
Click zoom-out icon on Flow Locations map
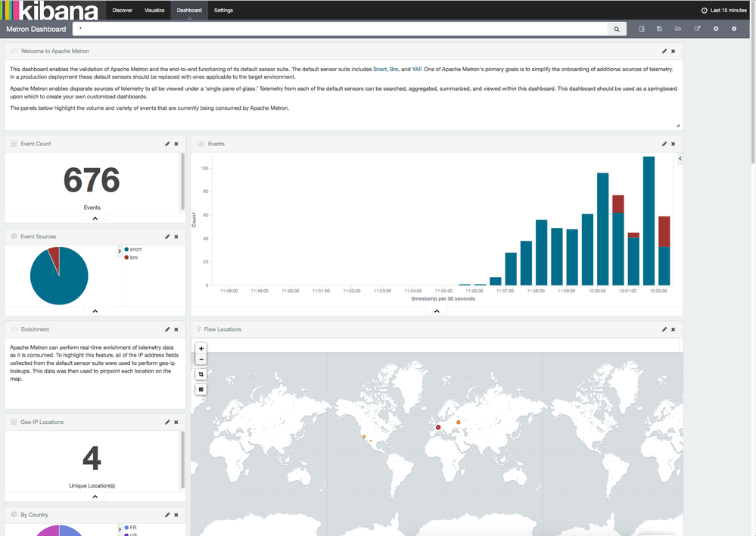click(x=201, y=360)
